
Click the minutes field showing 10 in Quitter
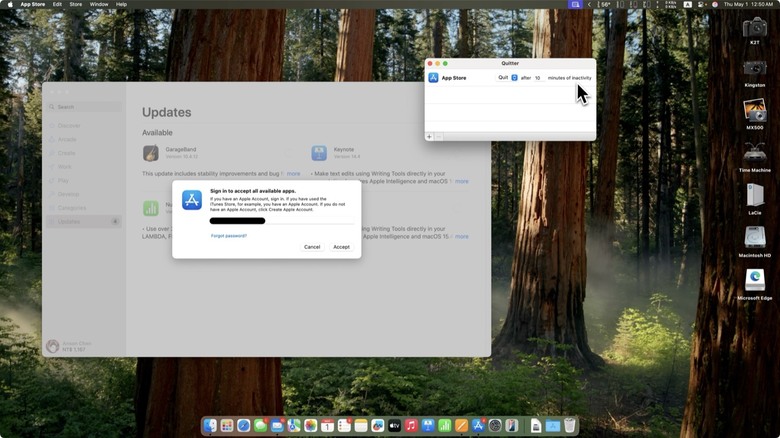[538, 78]
